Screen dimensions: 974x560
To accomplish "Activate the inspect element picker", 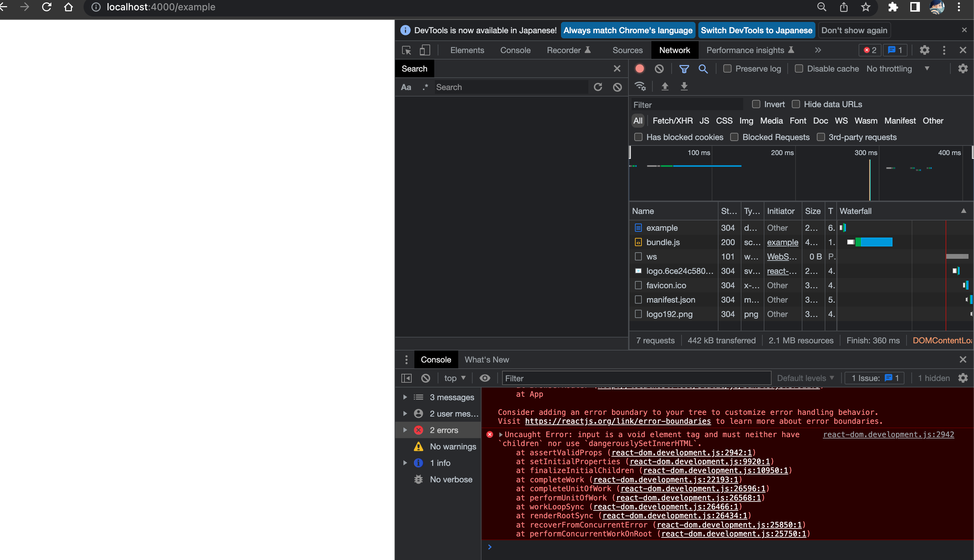I will point(407,50).
